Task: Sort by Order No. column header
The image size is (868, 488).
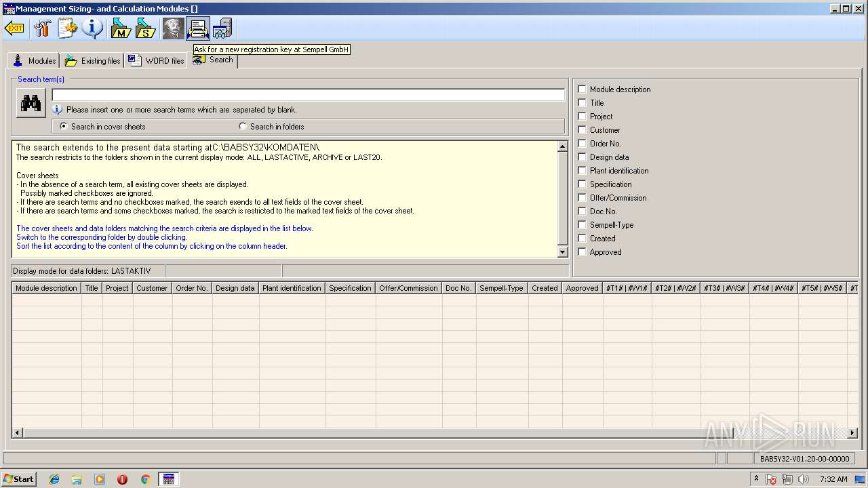Action: coord(192,288)
